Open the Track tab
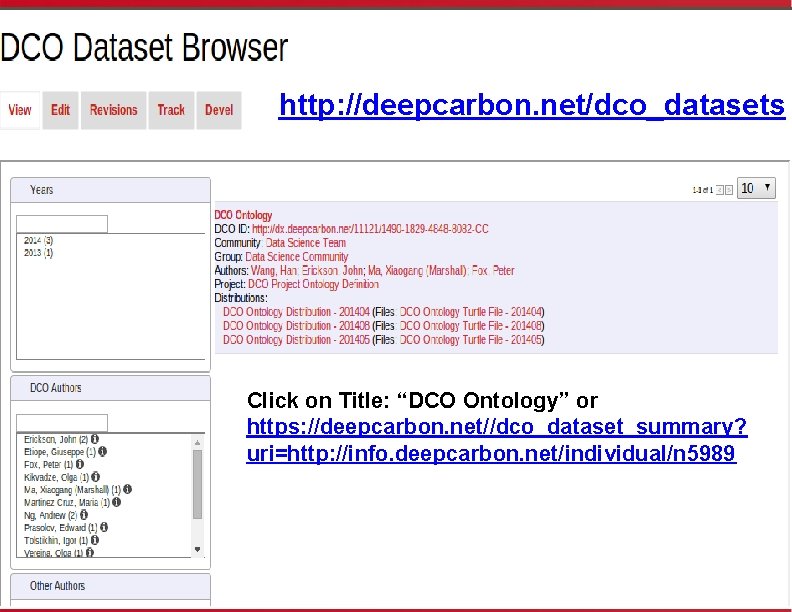Screen dimensions: 792x612 click(x=171, y=110)
